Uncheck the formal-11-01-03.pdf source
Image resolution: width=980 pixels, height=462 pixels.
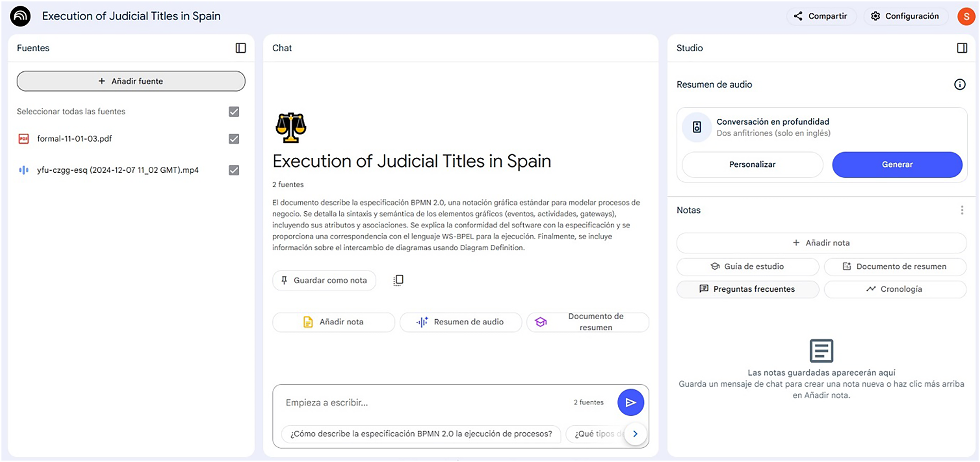point(234,139)
